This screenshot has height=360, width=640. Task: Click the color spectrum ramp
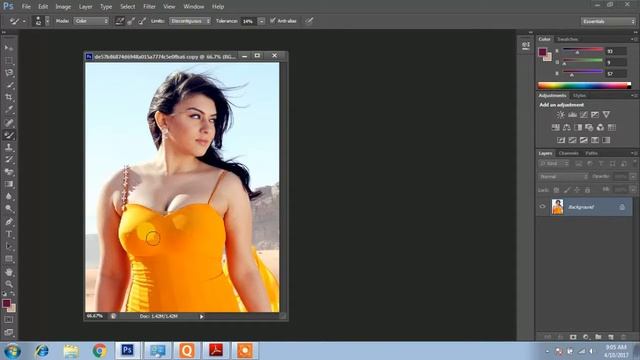584,85
